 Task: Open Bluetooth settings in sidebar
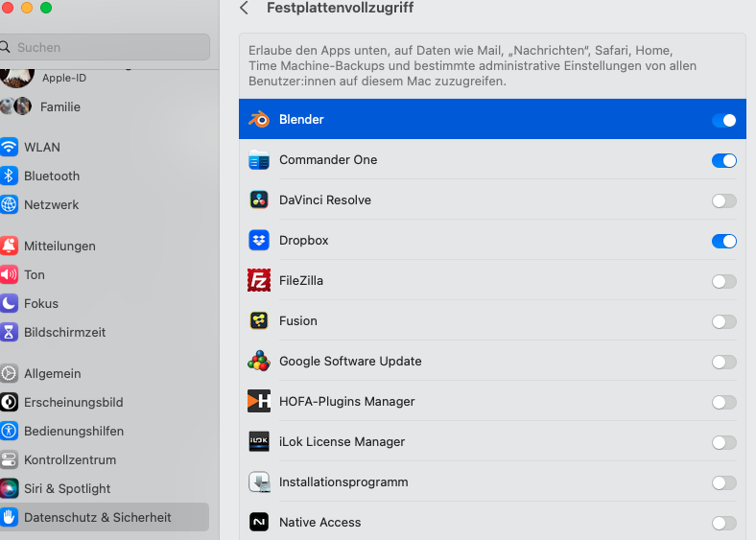(x=52, y=176)
